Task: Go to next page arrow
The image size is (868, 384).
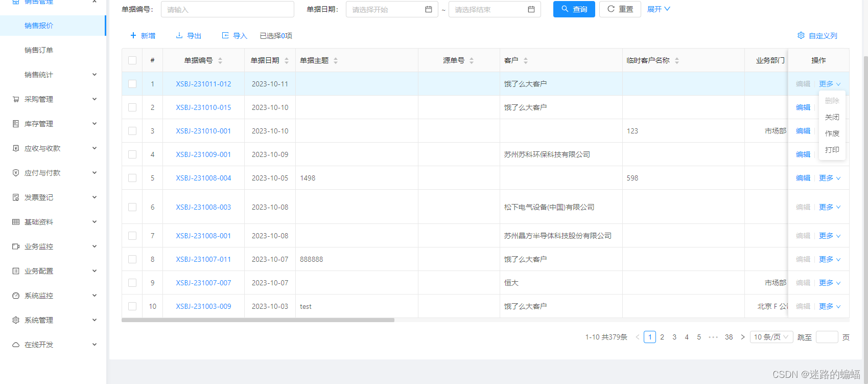Action: [743, 337]
